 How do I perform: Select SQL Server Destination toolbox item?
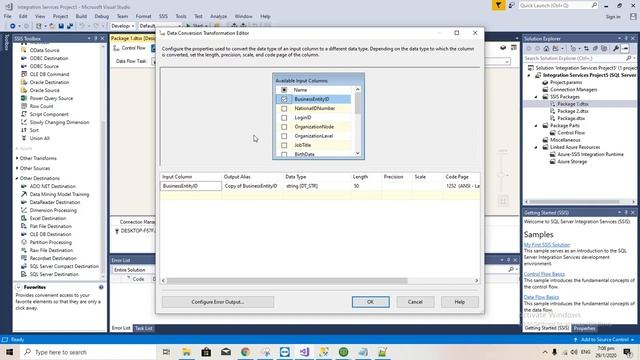tap(54, 274)
